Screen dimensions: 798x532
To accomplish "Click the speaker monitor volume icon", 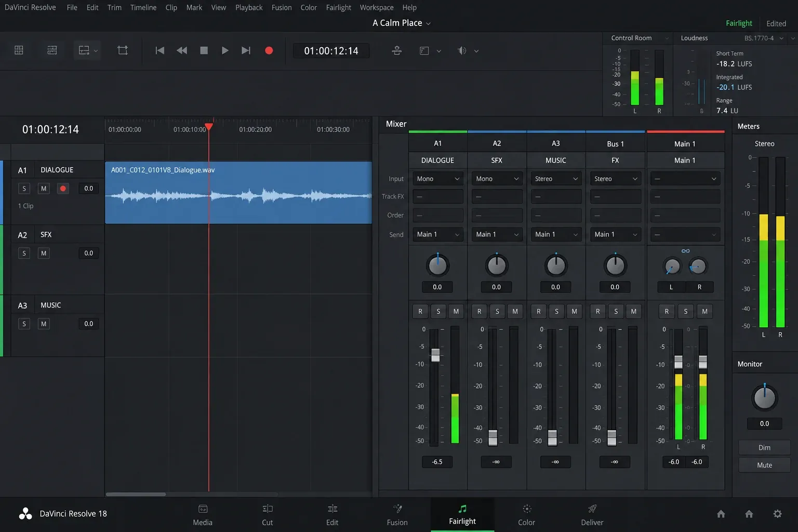I will 462,50.
